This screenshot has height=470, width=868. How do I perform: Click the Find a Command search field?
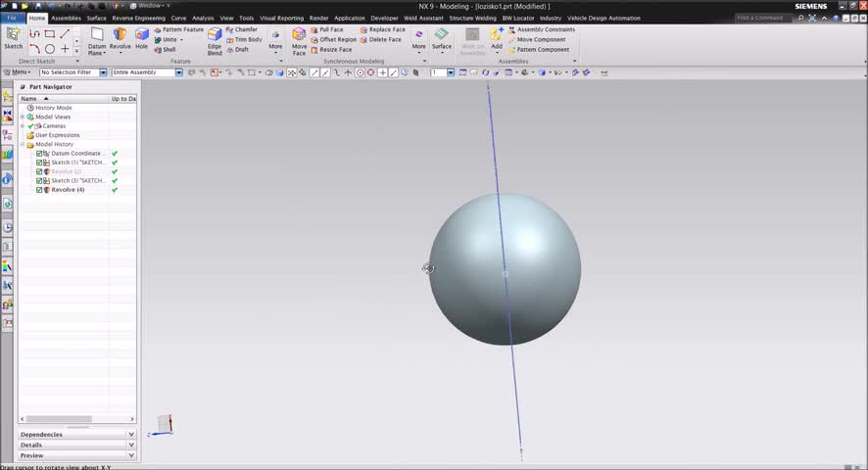[763, 18]
